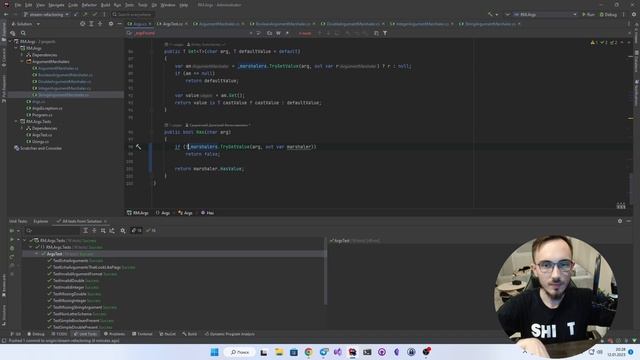Select Usings.cs in solution tree
The image size is (640, 360).
[40, 142]
